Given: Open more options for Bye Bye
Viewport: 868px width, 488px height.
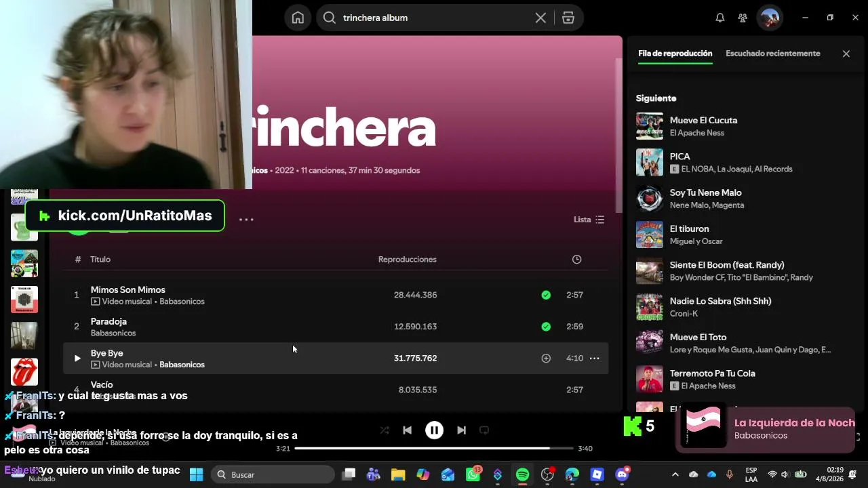Looking at the screenshot, I should pos(595,358).
